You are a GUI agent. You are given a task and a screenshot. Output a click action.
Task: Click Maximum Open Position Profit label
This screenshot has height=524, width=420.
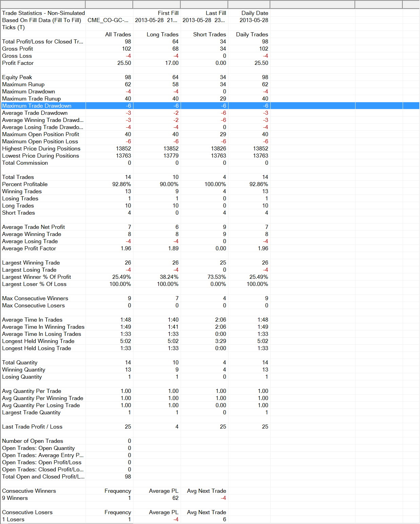(x=41, y=134)
